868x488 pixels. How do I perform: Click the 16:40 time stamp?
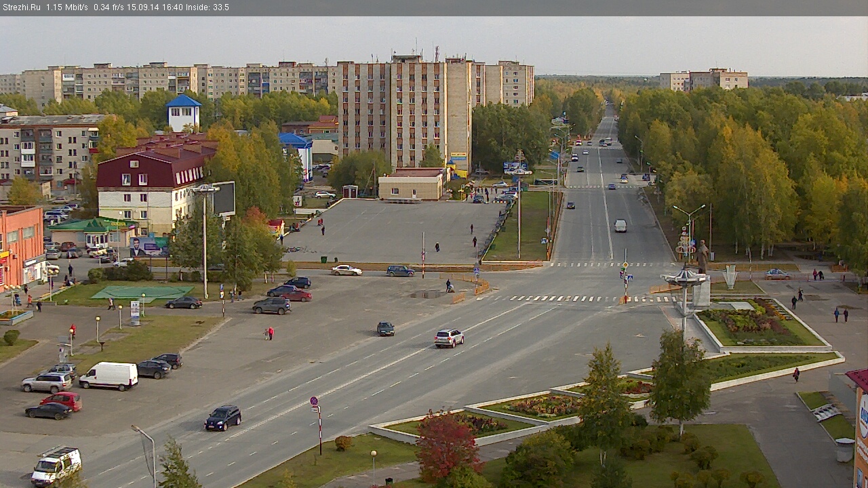coord(174,7)
